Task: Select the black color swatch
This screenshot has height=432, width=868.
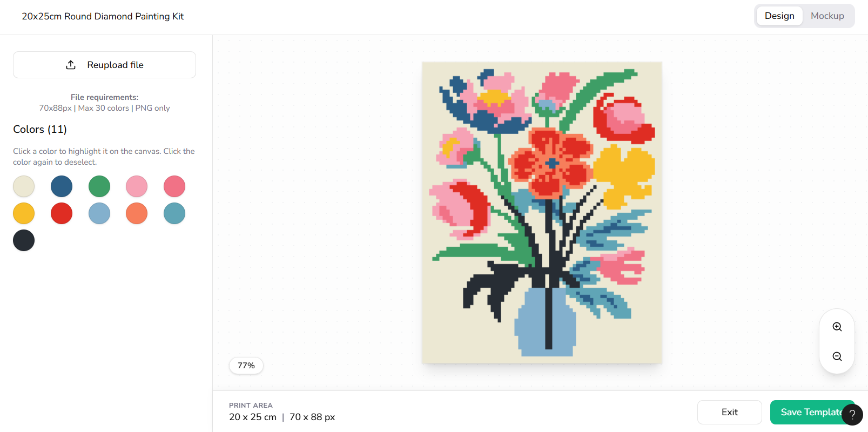Action: coord(24,240)
